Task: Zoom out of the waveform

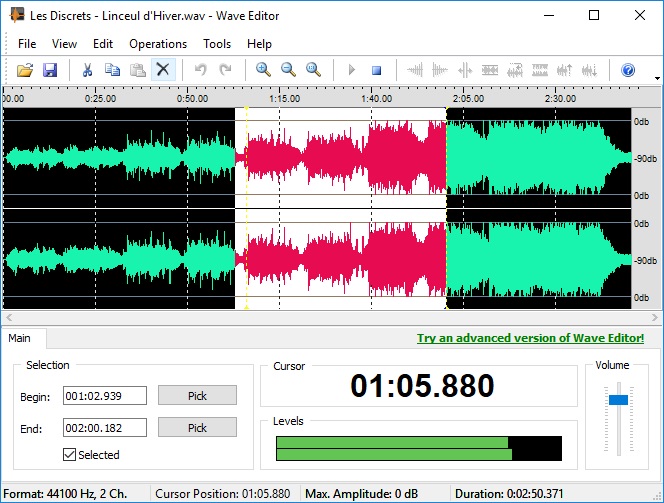Action: click(x=288, y=70)
